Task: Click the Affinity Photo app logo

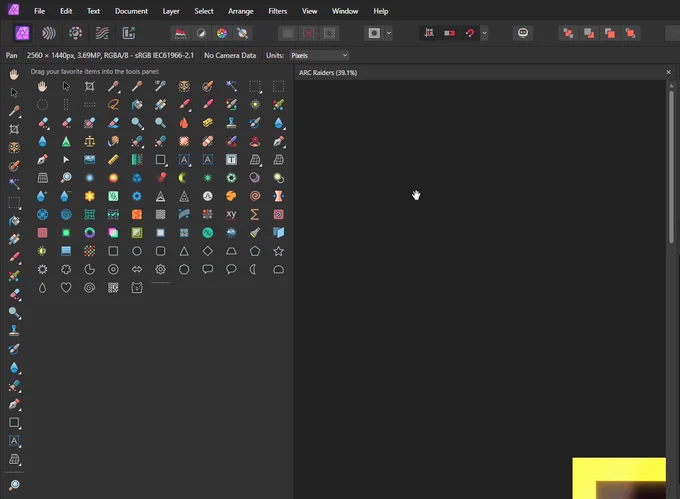Action: pos(14,10)
